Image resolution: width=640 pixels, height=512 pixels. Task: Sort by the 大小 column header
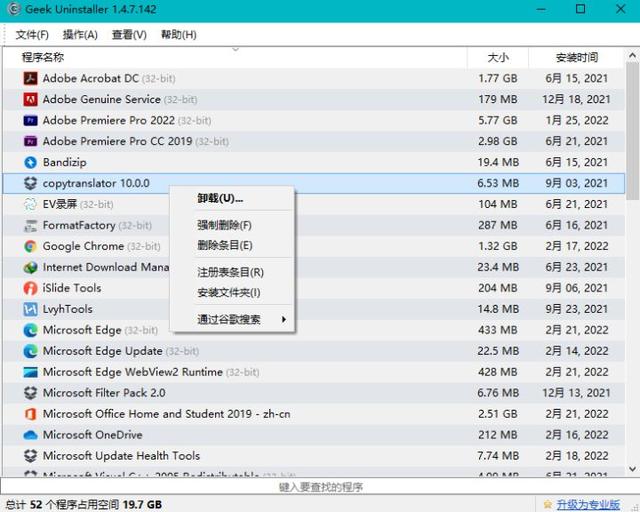tap(498, 58)
